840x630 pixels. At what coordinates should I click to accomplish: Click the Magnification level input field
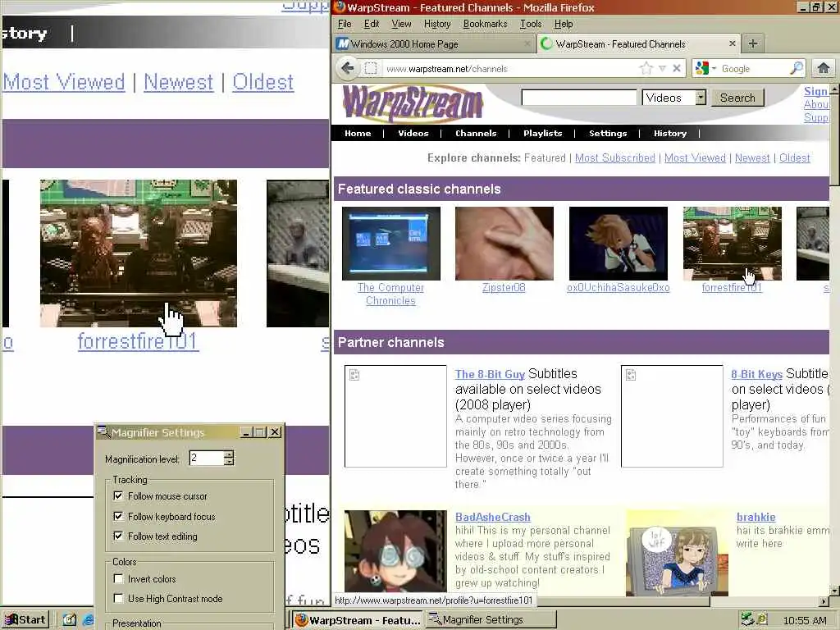[206, 458]
